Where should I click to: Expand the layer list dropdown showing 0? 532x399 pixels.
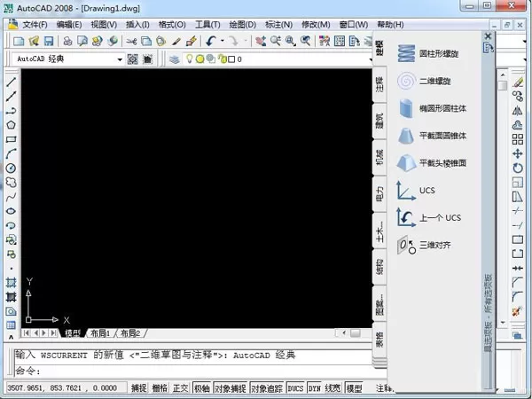pyautogui.click(x=371, y=59)
